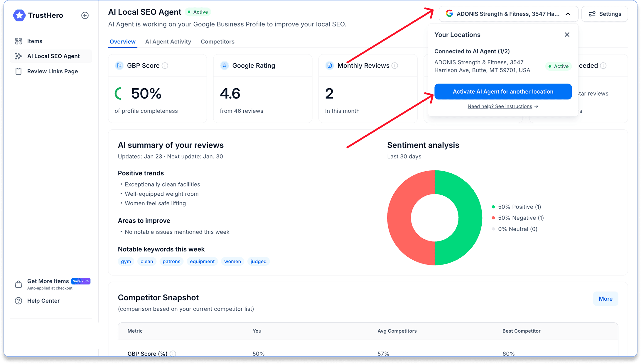Click info icon beside GBP Score (%) row
641x364 pixels.
coord(173,353)
